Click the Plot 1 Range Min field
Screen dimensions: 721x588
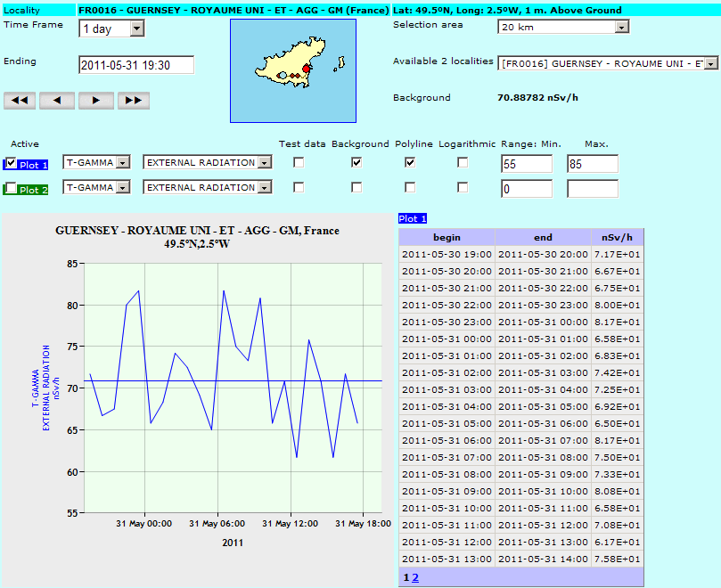tap(527, 164)
